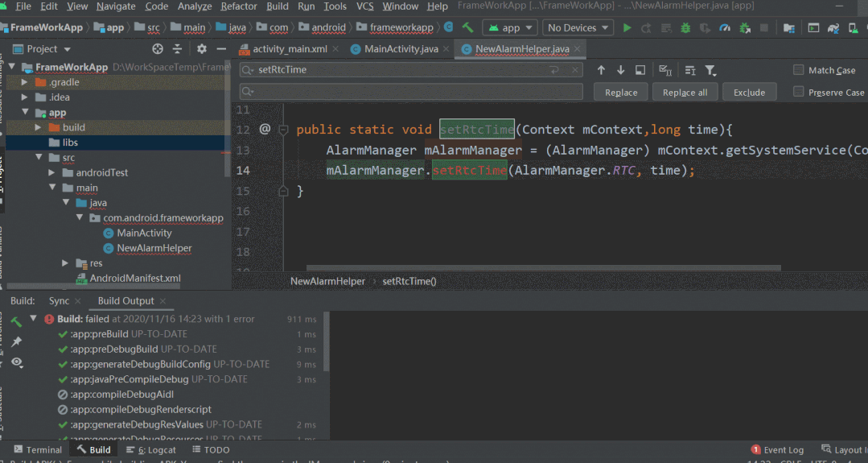Enable the Match Case checkbox

[x=799, y=70]
